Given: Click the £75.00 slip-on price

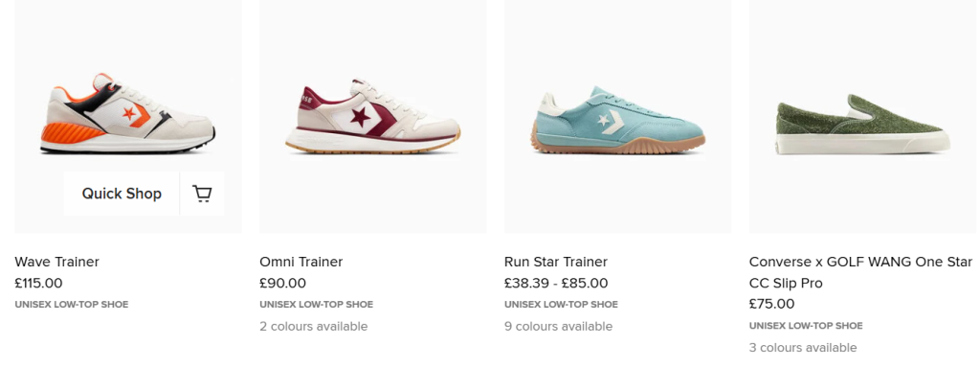Looking at the screenshot, I should point(772,304).
